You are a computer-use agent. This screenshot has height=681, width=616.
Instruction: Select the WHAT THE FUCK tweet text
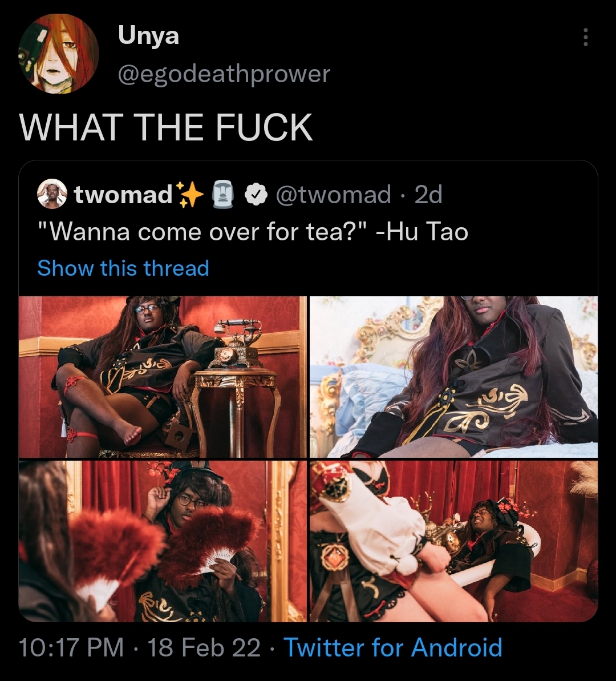tap(166, 127)
